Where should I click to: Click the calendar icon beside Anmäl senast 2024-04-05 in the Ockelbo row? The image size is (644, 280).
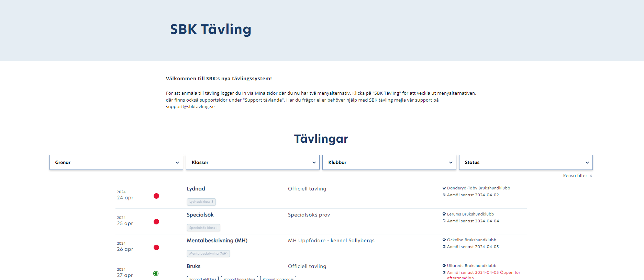click(x=444, y=247)
